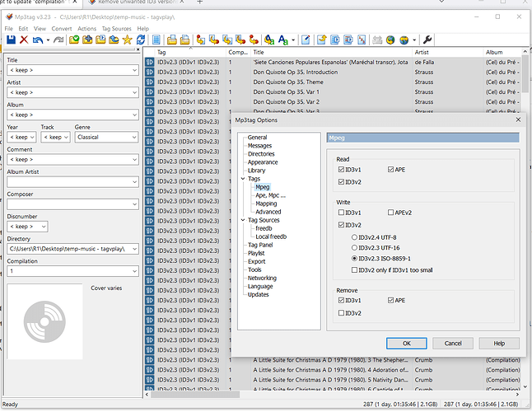The image size is (532, 412).
Task: Open the Artist field dropdown
Action: (135, 92)
